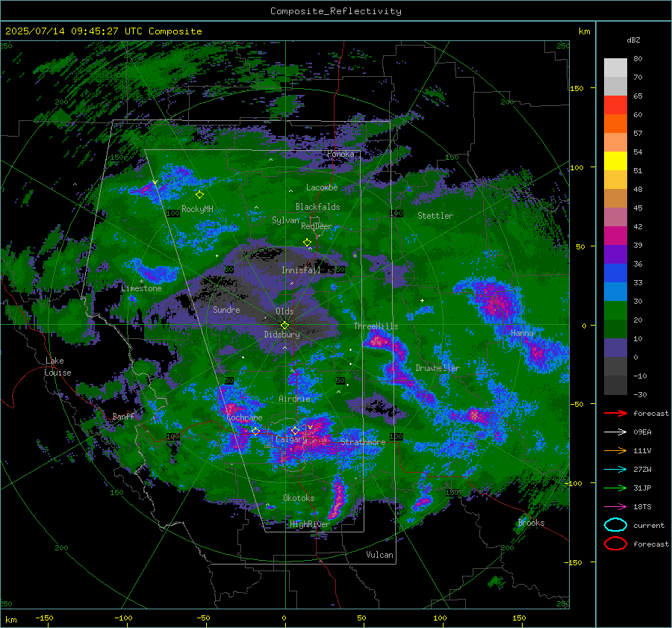Click the Vulcan label

click(x=380, y=555)
